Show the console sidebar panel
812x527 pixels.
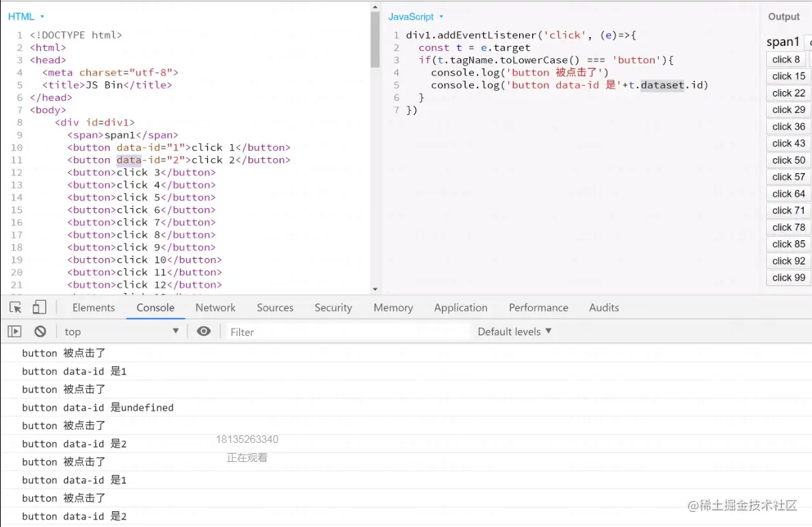point(14,331)
